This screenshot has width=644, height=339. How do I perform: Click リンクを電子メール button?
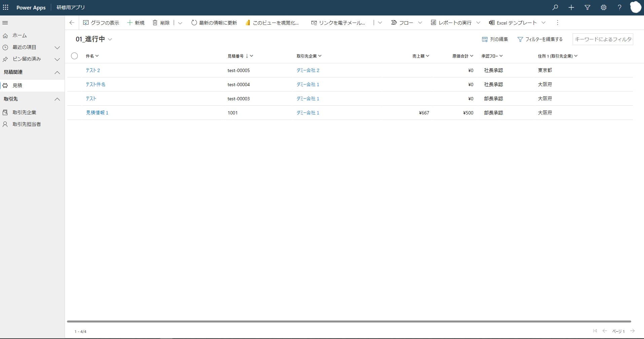click(x=338, y=23)
